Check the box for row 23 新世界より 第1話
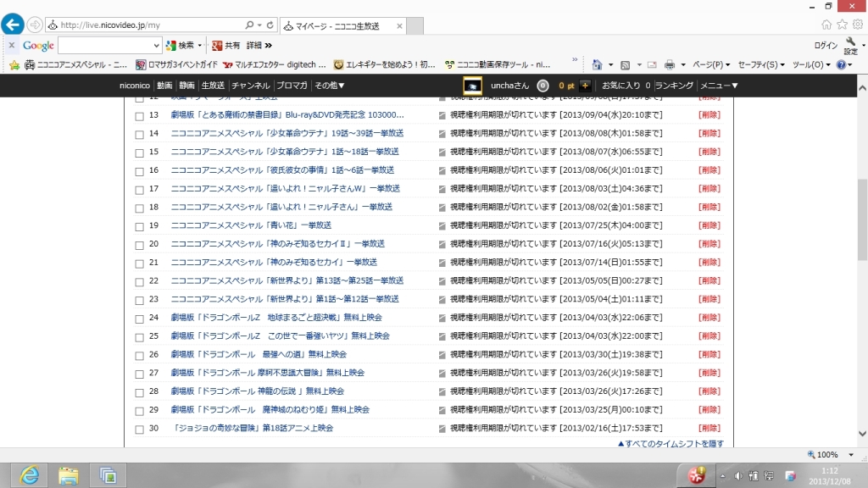This screenshot has width=868, height=488. [x=140, y=301]
